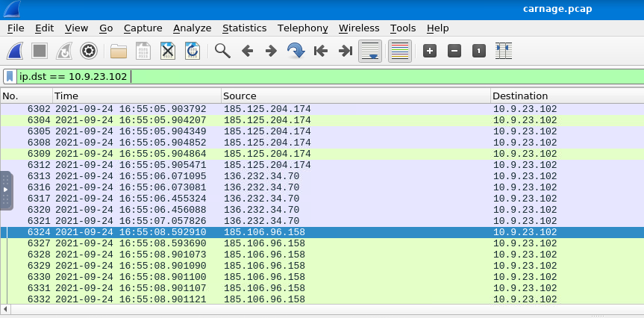Reload this capture file icon
The height and width of the screenshot is (318, 644).
click(193, 51)
